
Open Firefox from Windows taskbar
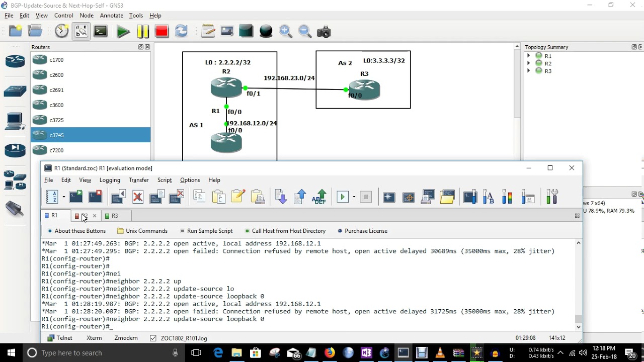click(330, 353)
